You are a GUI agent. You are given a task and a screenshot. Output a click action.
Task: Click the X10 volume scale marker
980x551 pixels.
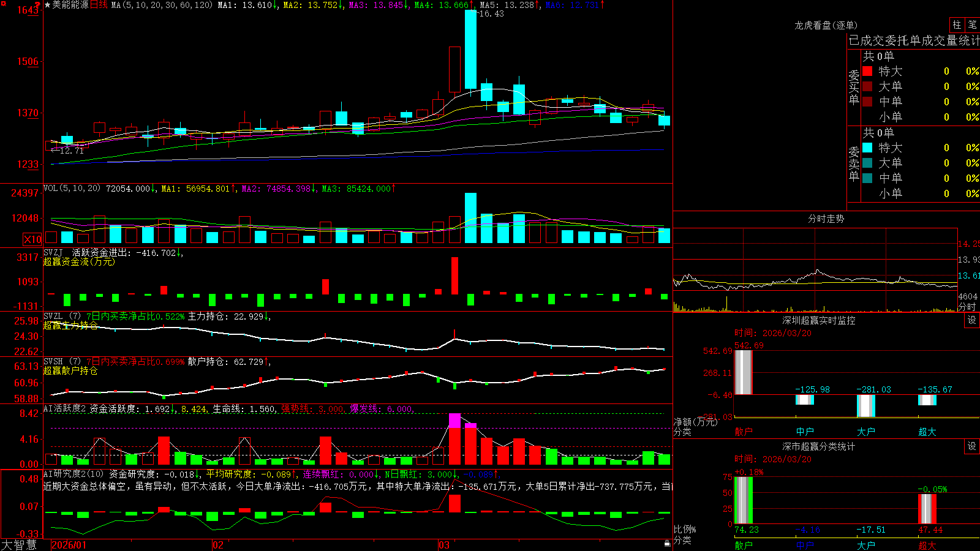click(x=32, y=239)
